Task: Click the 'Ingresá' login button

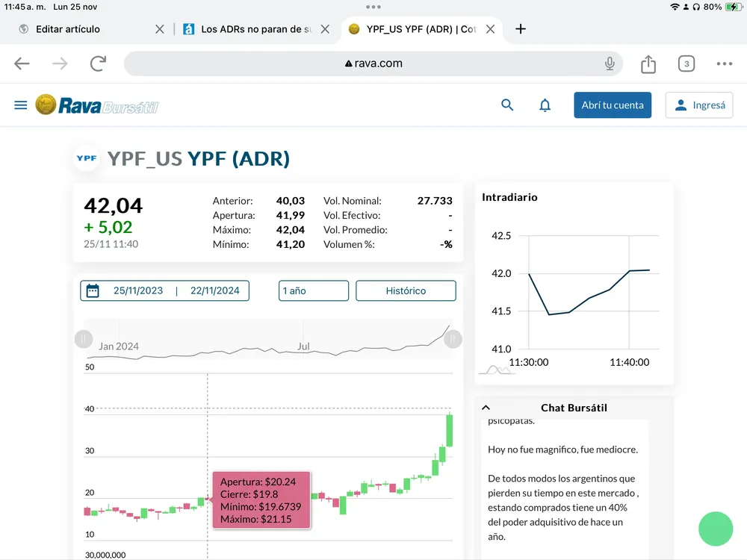Action: coord(699,105)
